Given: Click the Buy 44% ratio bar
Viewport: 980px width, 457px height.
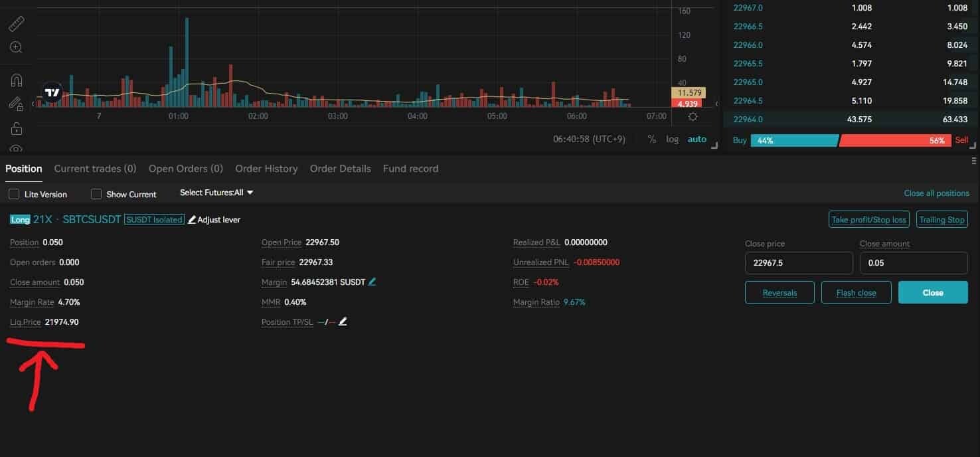Looking at the screenshot, I should 794,141.
